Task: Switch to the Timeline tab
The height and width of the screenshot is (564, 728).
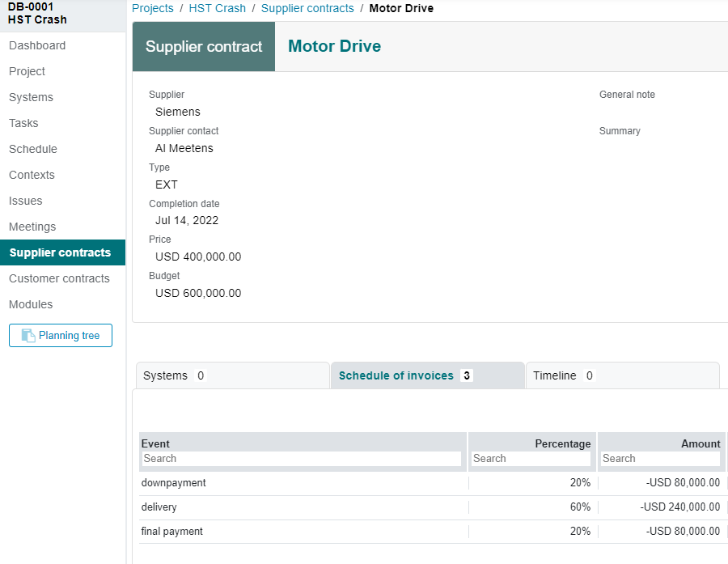Action: point(623,375)
